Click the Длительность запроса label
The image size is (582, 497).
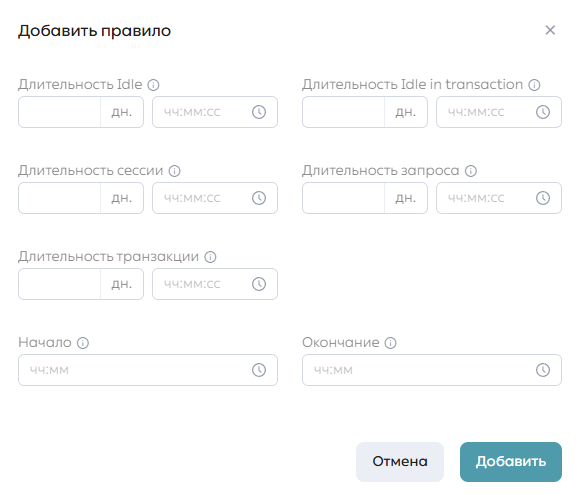pyautogui.click(x=380, y=171)
